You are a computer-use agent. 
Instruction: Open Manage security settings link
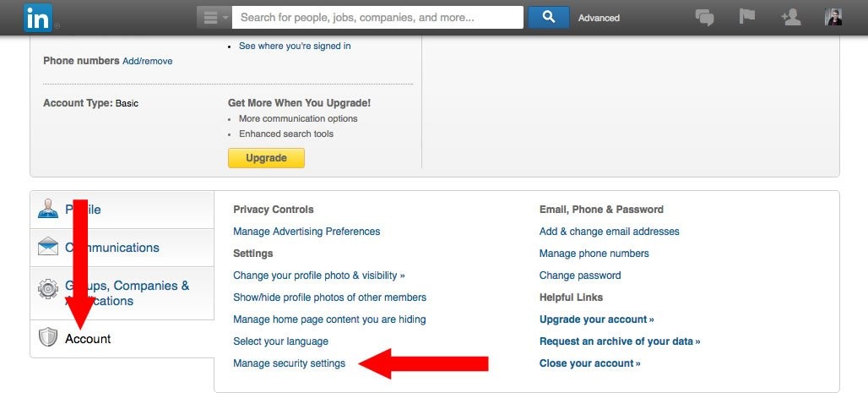(289, 363)
